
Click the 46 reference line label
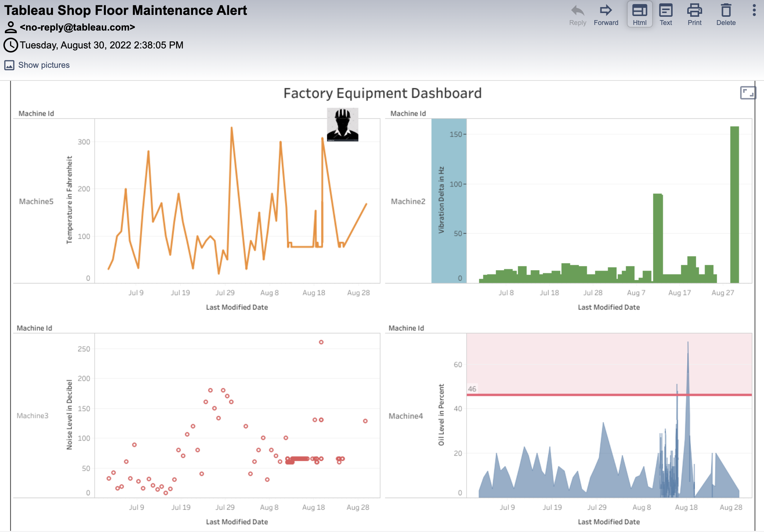click(x=472, y=389)
